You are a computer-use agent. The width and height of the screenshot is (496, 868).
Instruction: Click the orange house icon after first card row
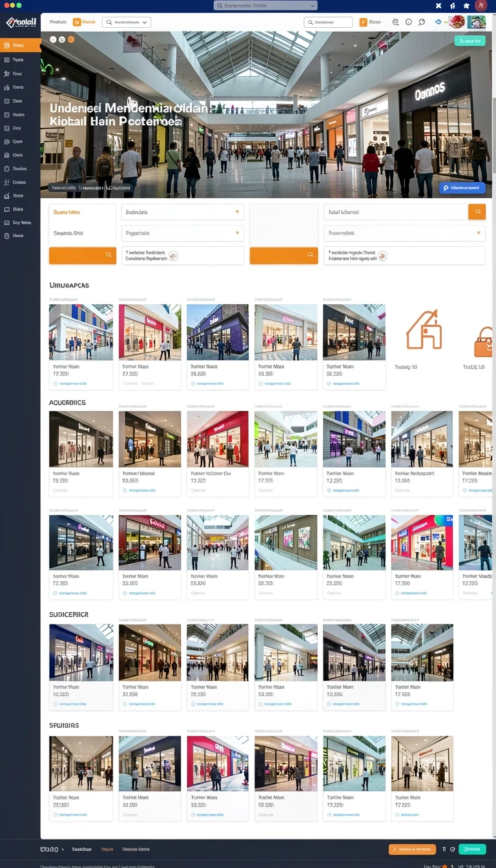coord(424,329)
